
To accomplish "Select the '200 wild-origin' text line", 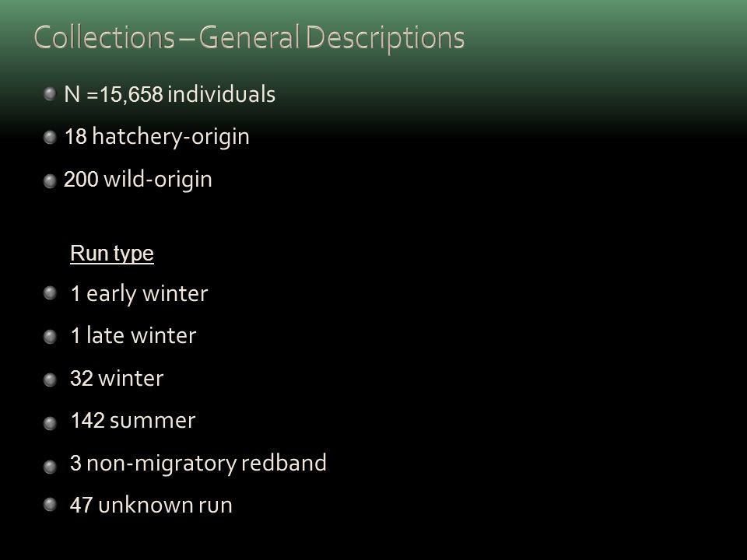I will 138,180.
